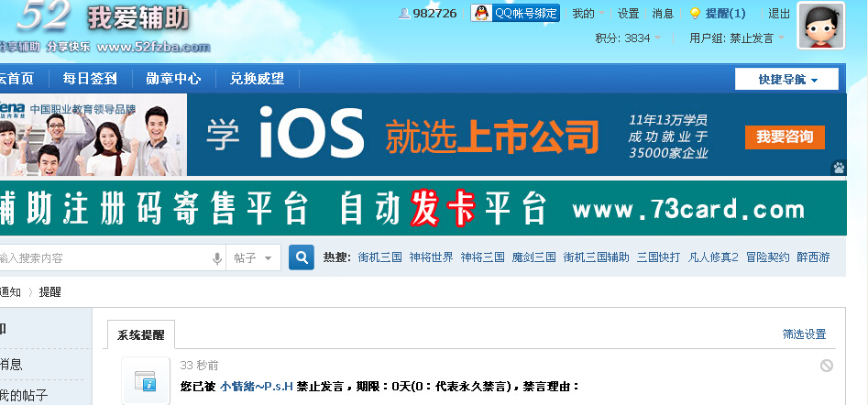This screenshot has width=868, height=405.
Task: Click the 消息 link in header
Action: point(663,14)
